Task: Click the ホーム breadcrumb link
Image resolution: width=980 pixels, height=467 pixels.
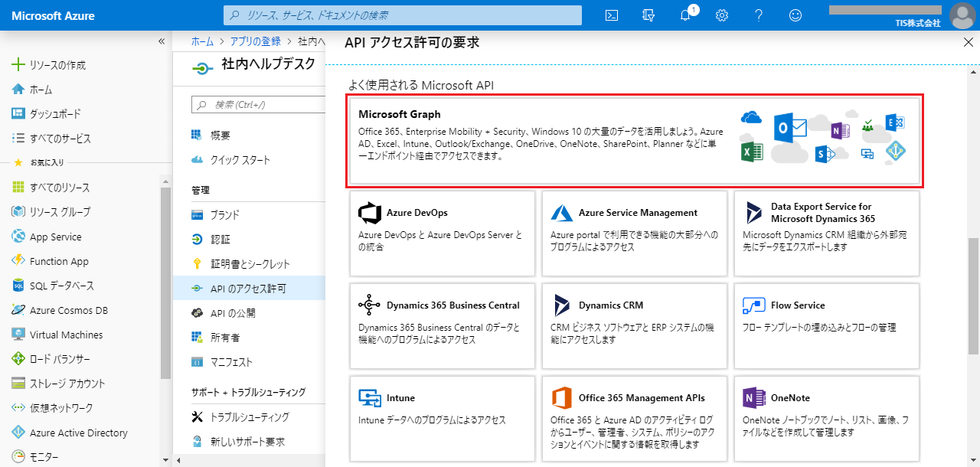Action: [202, 41]
